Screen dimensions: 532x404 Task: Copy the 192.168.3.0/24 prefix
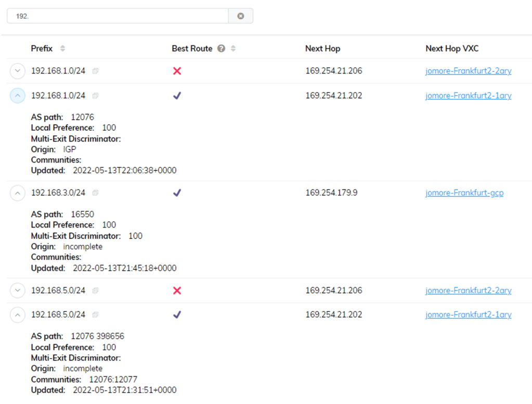pyautogui.click(x=95, y=193)
